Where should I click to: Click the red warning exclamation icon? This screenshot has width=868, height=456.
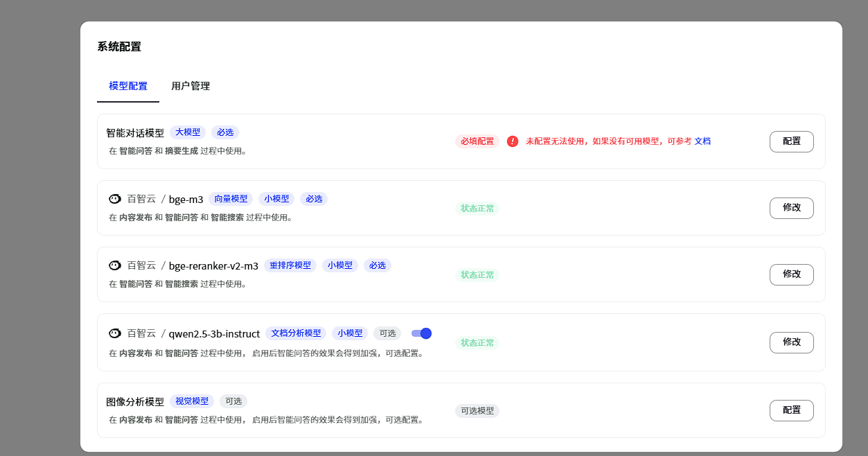513,141
